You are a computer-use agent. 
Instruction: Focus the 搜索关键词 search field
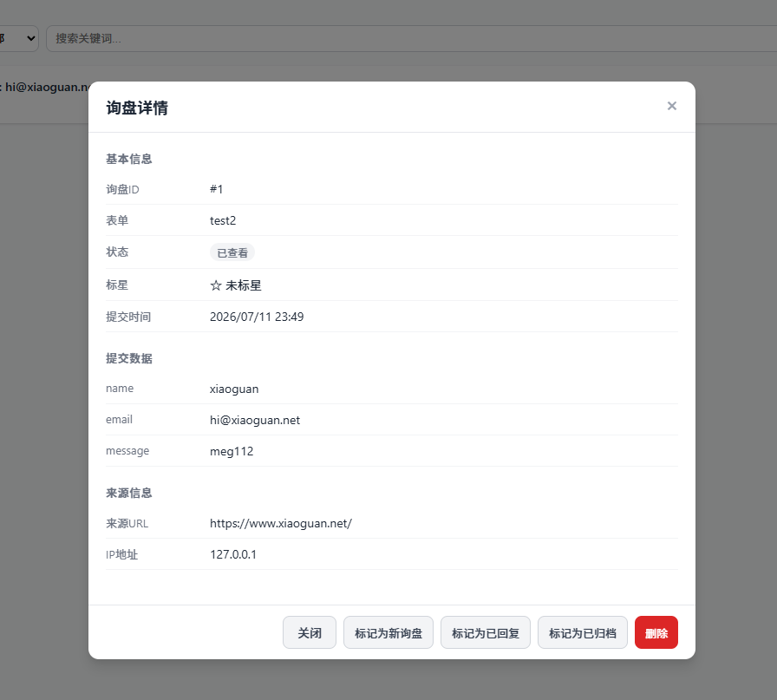pyautogui.click(x=411, y=38)
